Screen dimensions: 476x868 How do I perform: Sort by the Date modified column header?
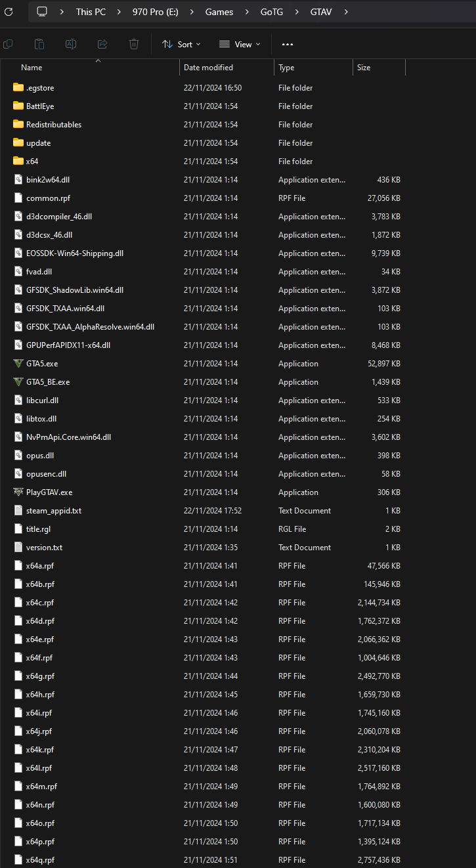pyautogui.click(x=208, y=68)
